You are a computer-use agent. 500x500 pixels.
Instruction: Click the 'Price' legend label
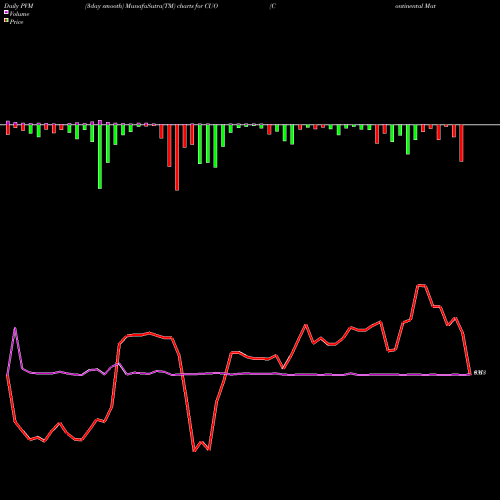pyautogui.click(x=16, y=22)
